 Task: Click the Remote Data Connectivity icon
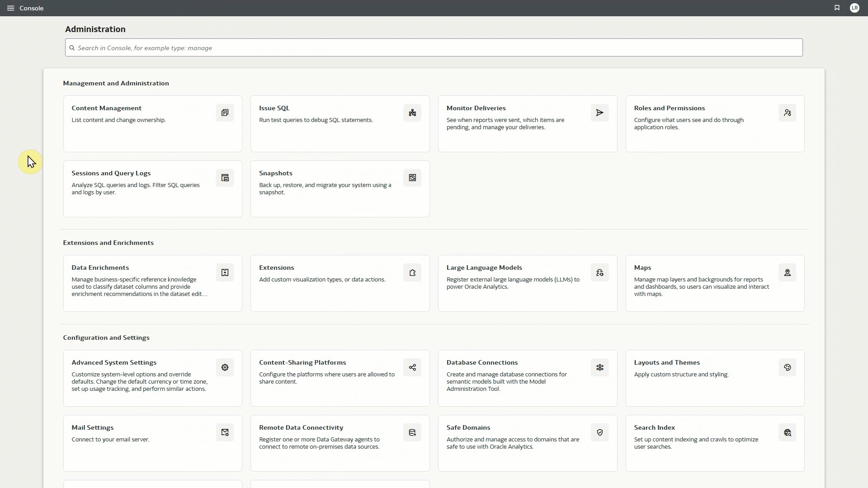[x=412, y=432]
